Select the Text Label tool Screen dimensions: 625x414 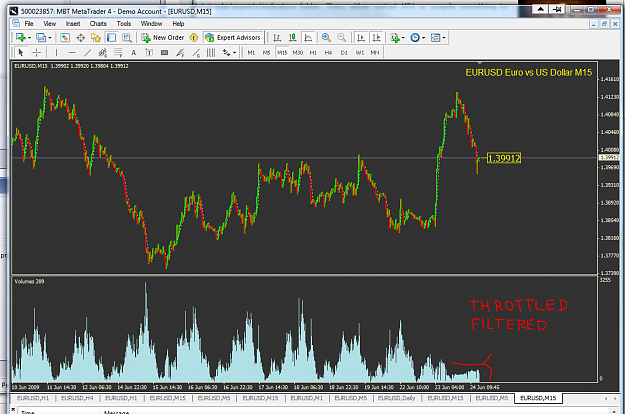click(x=149, y=52)
